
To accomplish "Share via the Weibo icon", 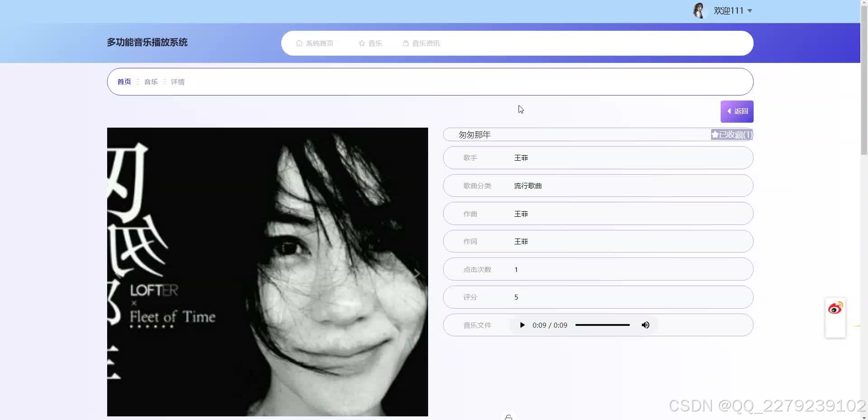I will pyautogui.click(x=835, y=308).
